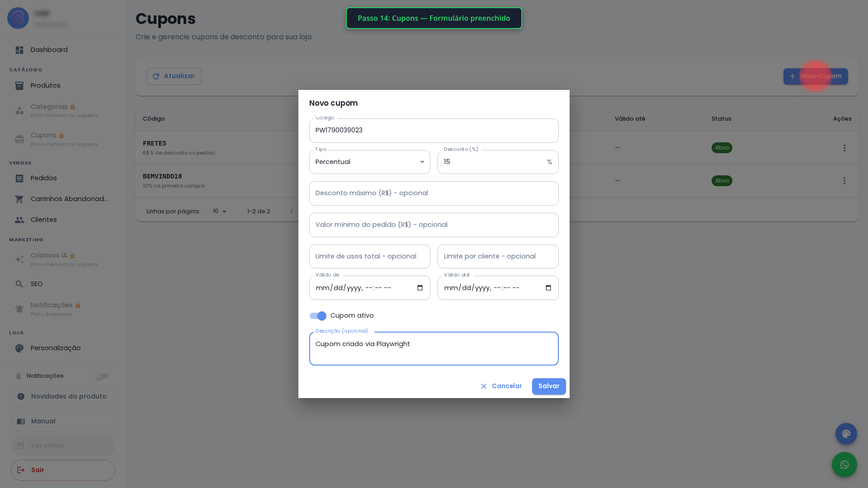Click the muted bell Notificações icon
Viewport: 868px width, 488px height.
pyautogui.click(x=19, y=376)
